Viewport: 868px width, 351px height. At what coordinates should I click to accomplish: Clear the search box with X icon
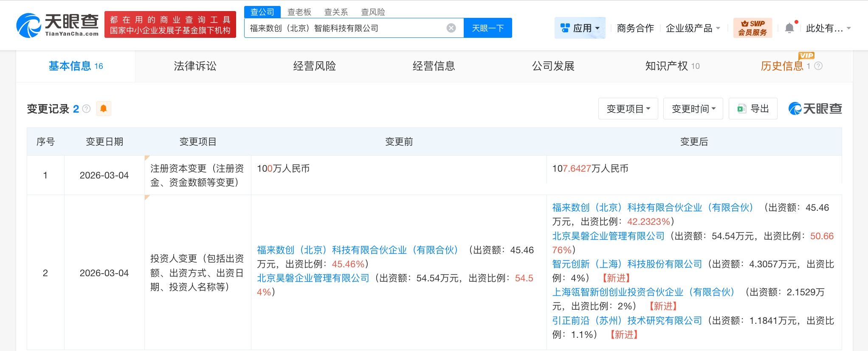tap(451, 28)
